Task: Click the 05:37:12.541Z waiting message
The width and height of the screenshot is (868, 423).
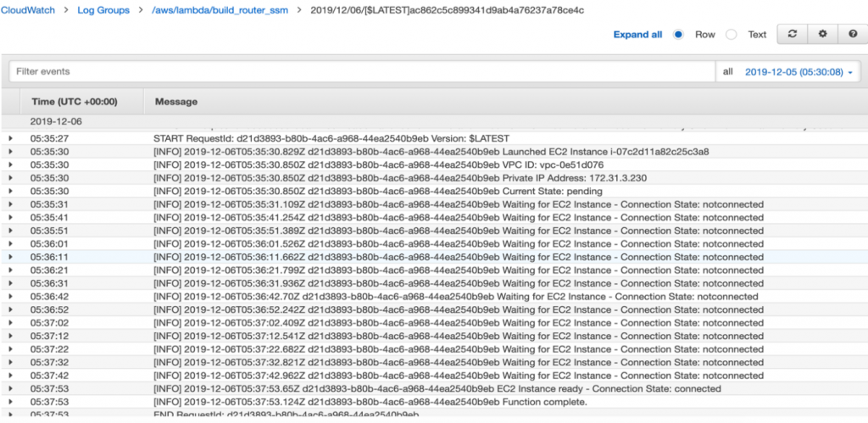Action: point(459,336)
